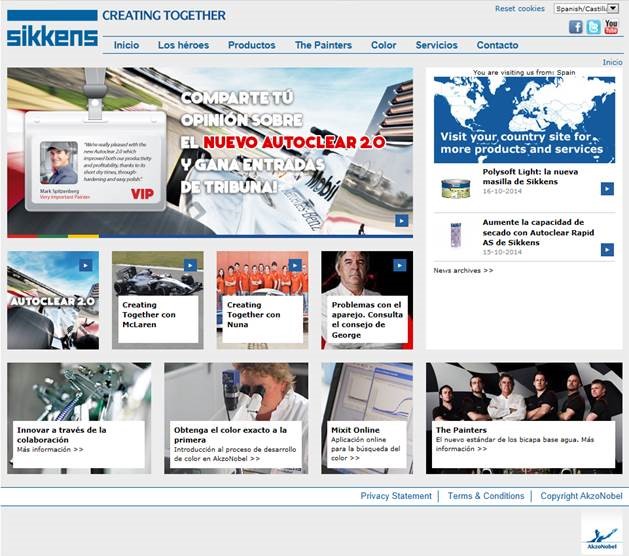Open the Contacto menu item

coord(497,45)
